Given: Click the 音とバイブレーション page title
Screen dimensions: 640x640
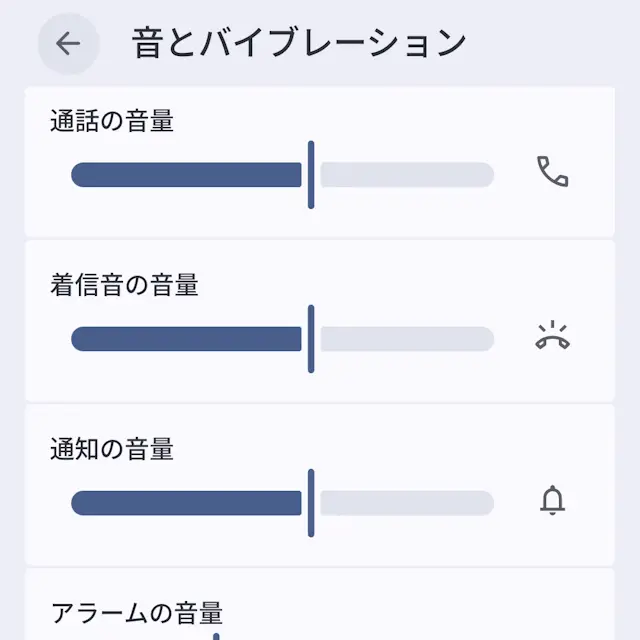Looking at the screenshot, I should click(x=299, y=43).
